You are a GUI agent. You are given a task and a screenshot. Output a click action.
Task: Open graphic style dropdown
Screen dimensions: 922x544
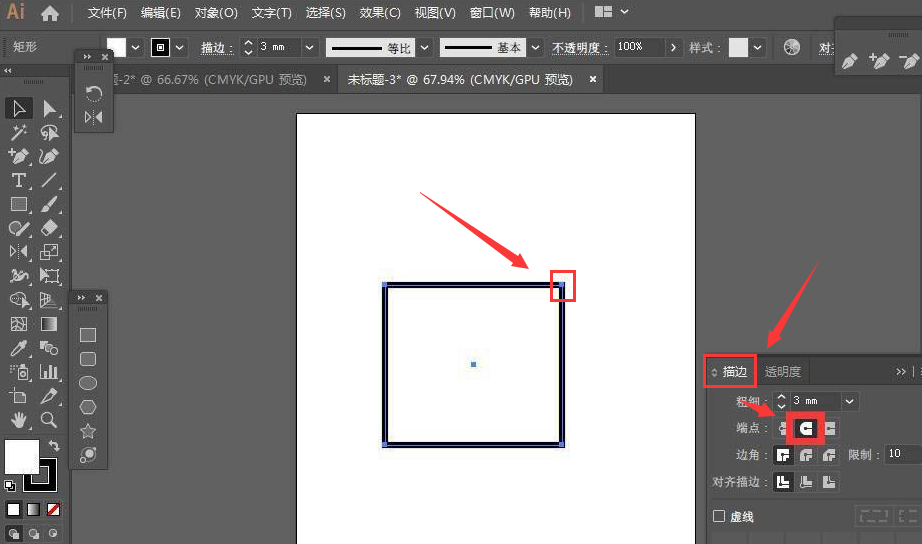[x=757, y=48]
